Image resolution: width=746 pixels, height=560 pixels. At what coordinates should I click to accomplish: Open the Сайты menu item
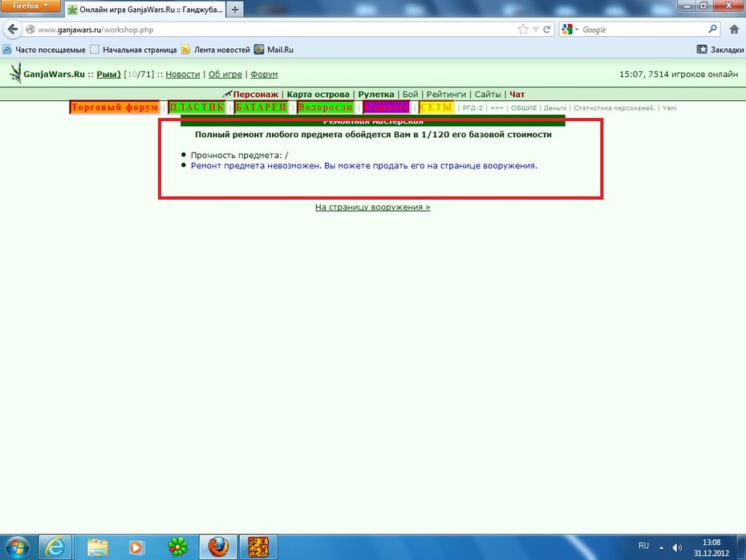tap(488, 94)
